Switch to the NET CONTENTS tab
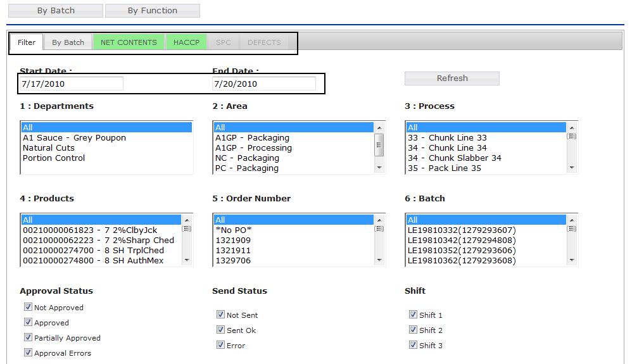The width and height of the screenshot is (644, 364). [129, 42]
